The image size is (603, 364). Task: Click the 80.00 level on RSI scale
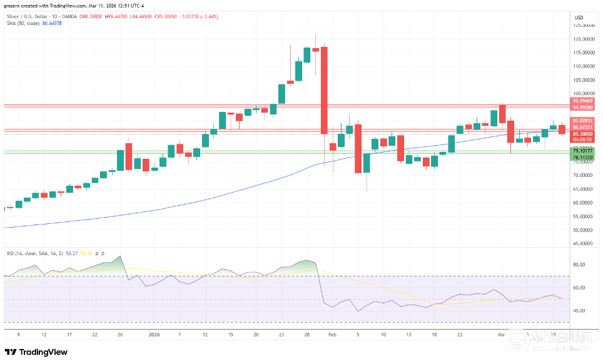click(x=579, y=265)
